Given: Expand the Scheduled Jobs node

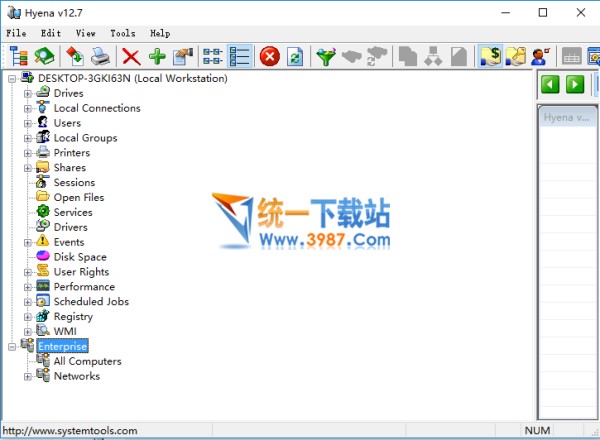Looking at the screenshot, I should [x=28, y=302].
